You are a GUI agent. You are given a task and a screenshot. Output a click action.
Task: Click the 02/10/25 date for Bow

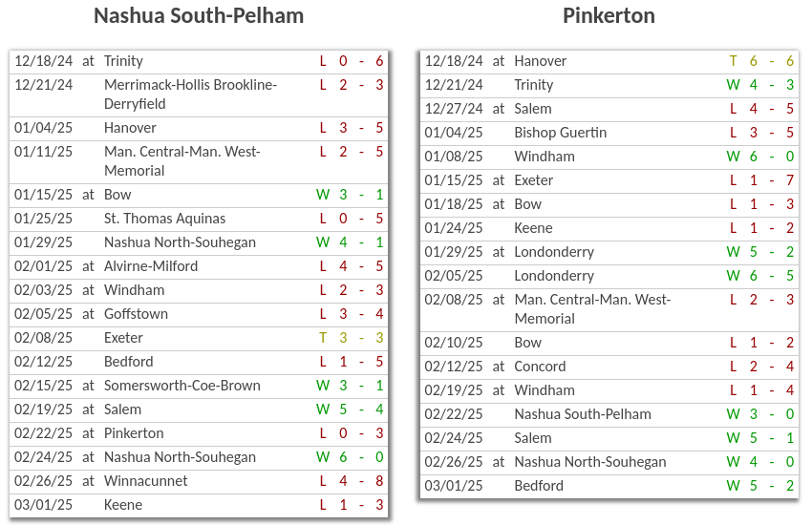454,343
